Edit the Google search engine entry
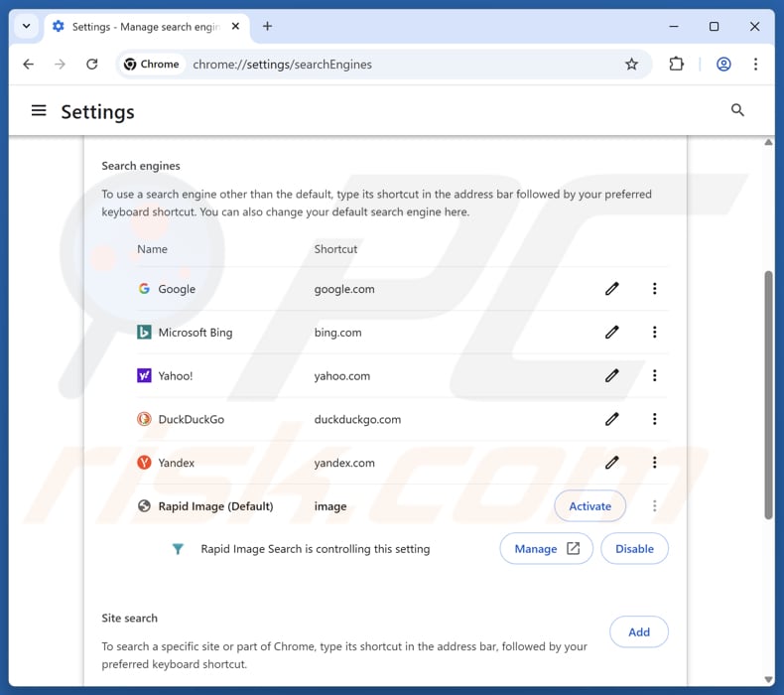Viewport: 784px width, 695px height. pyautogui.click(x=612, y=289)
